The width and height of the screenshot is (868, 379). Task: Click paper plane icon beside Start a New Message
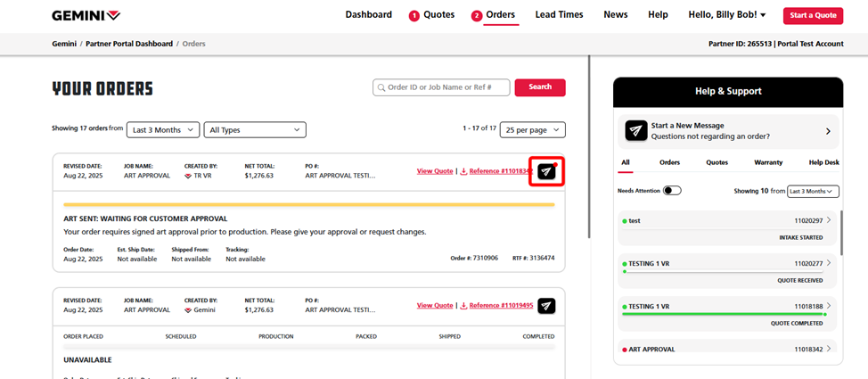635,131
